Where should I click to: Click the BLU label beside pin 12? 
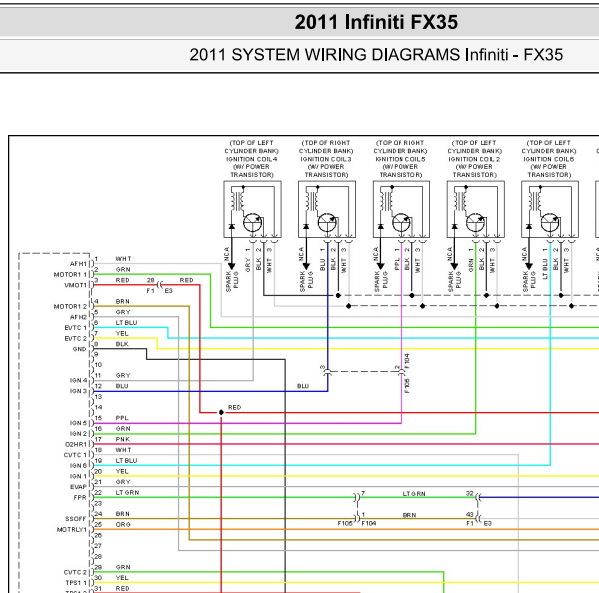[122, 386]
